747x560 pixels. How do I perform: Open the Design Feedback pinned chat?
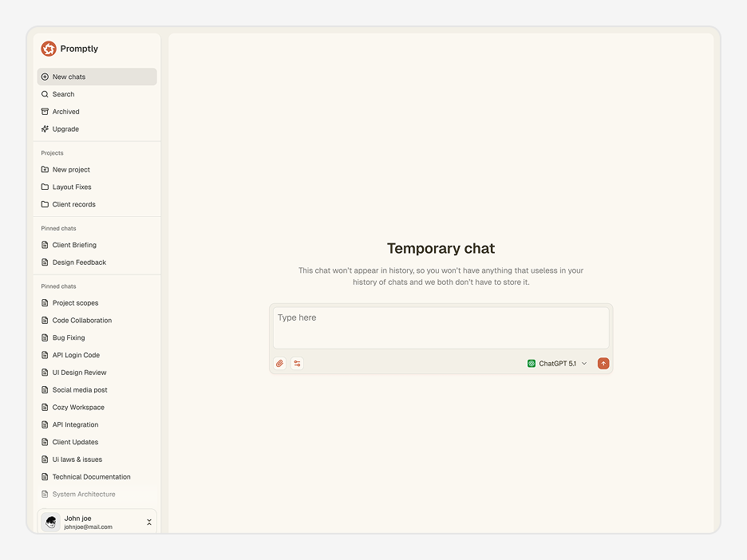pos(97,262)
